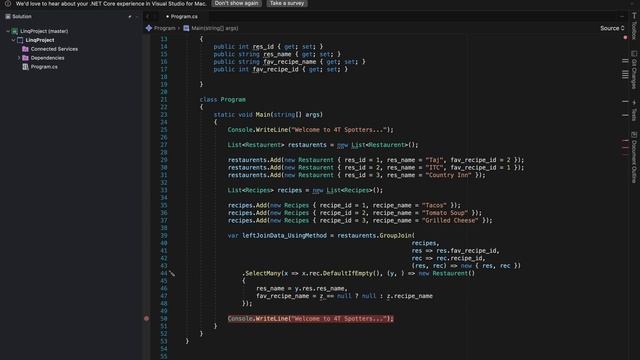
Task: Click the "Tomato Soup" string literal
Action: coord(445,213)
